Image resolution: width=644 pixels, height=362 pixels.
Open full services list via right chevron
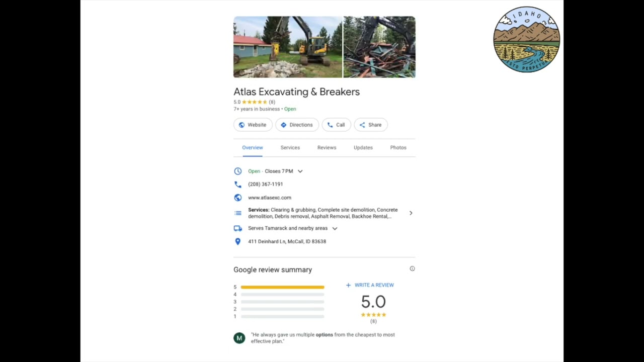click(411, 213)
